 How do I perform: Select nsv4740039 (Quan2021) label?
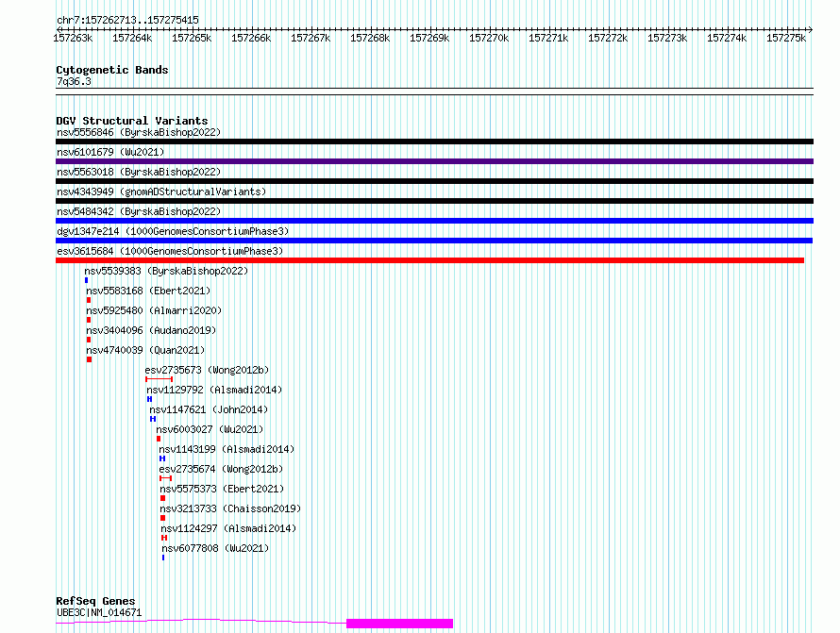click(x=145, y=350)
